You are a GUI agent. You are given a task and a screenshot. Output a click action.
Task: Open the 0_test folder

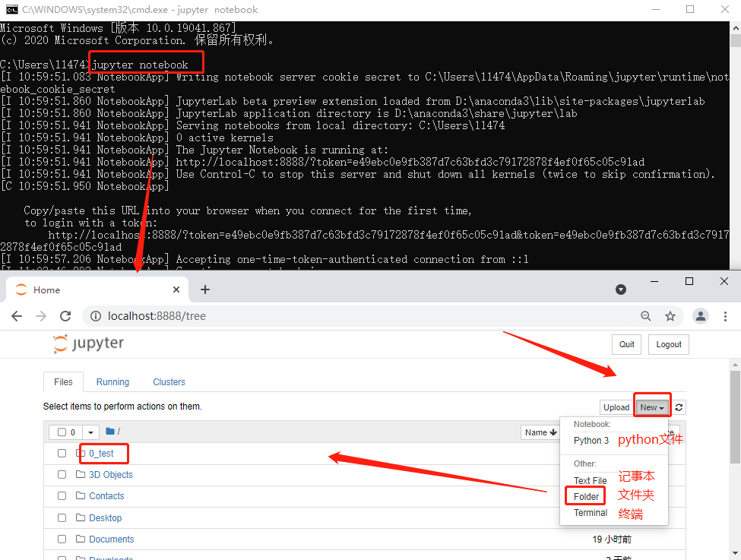[101, 453]
